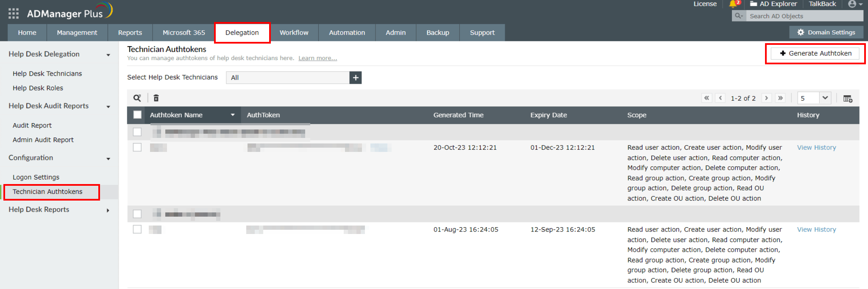The height and width of the screenshot is (289, 868).
Task: Click the search magnifier in AD Objects box
Action: (739, 16)
